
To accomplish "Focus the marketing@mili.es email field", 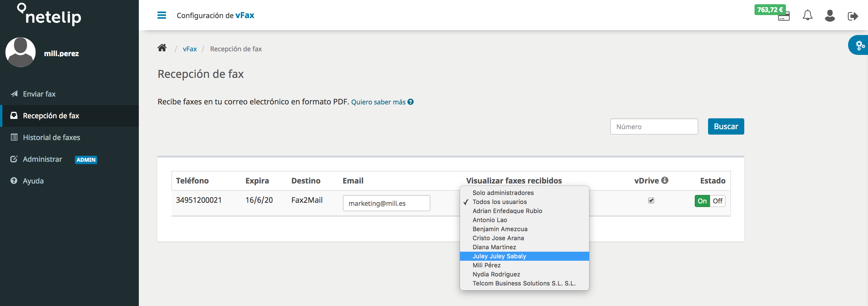I will click(386, 203).
